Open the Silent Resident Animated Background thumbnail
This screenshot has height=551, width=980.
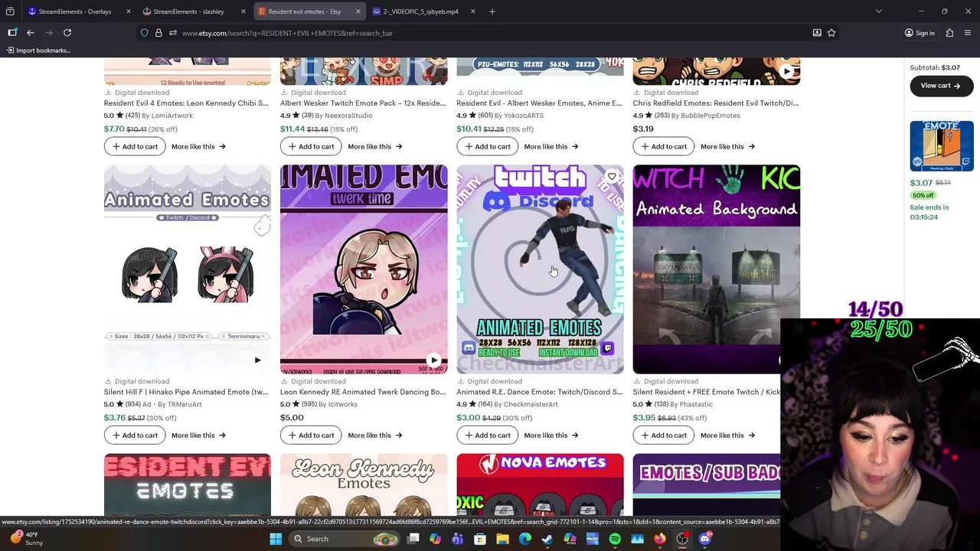[x=717, y=269]
